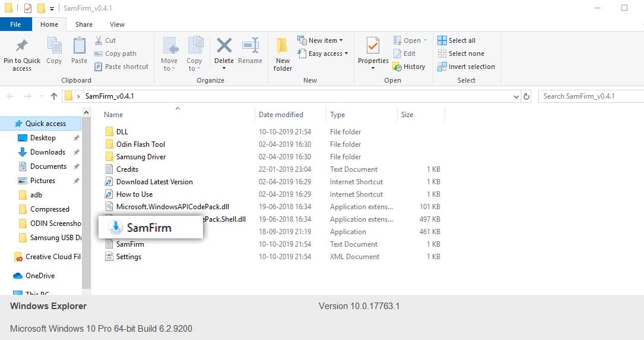Image resolution: width=644 pixels, height=340 pixels.
Task: Click Select all in ribbon
Action: pyautogui.click(x=456, y=40)
